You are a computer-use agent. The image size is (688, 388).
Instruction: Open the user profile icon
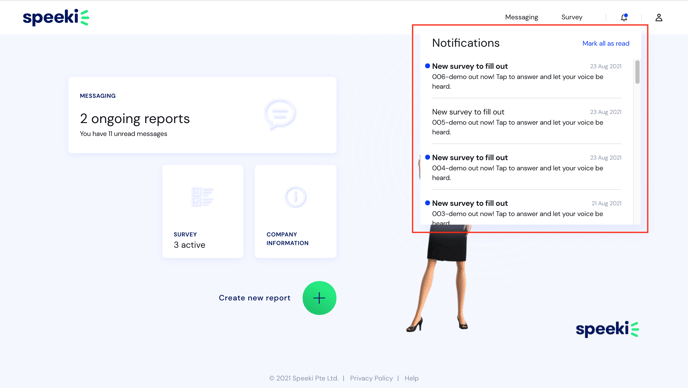(659, 17)
